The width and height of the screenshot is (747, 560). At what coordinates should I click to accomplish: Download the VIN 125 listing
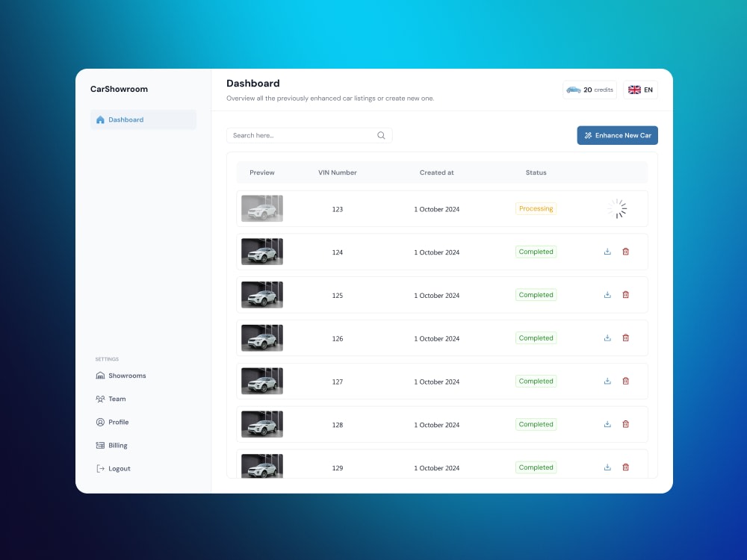point(607,295)
